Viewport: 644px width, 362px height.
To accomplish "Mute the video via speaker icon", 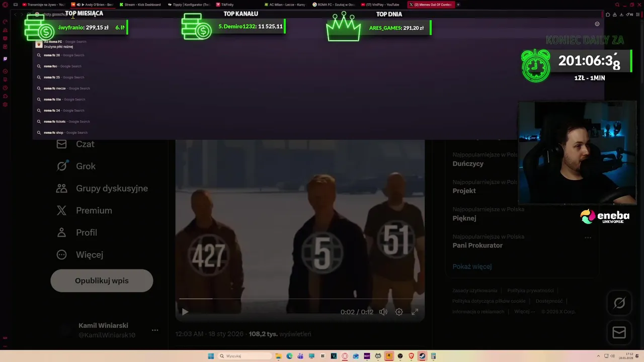I will [x=383, y=312].
